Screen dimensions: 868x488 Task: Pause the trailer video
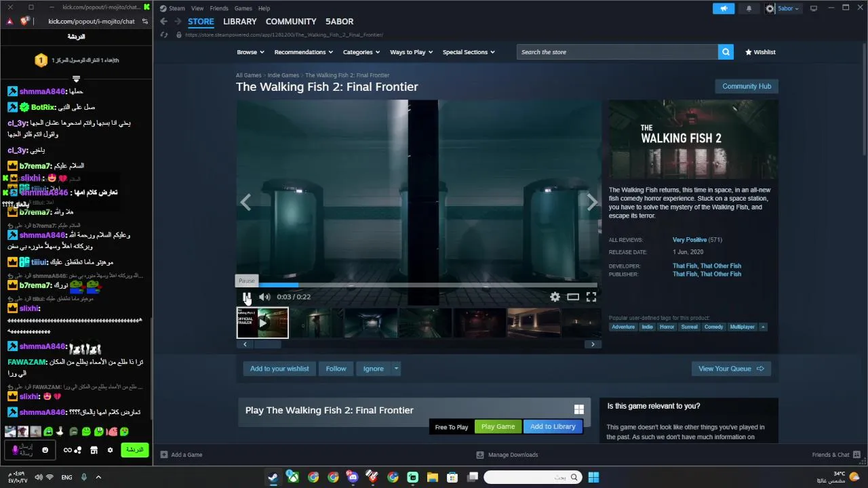247,297
